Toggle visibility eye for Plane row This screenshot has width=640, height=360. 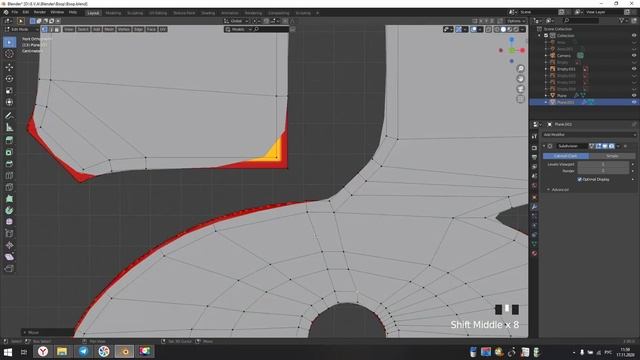click(634, 96)
